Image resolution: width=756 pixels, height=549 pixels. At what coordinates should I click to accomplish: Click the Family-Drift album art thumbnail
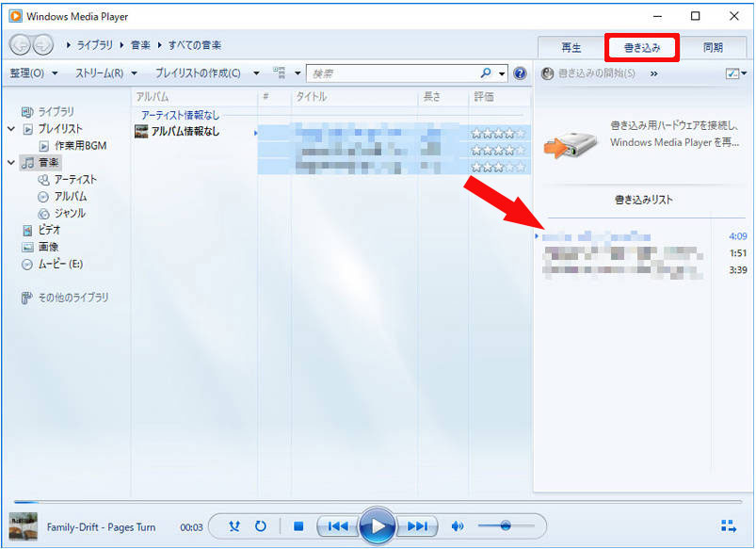click(x=24, y=526)
